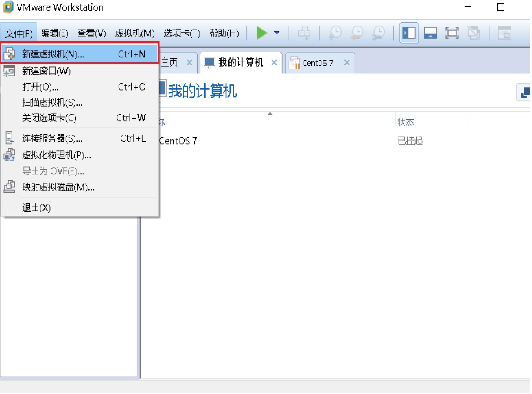The width and height of the screenshot is (532, 394).
Task: Click the CentOS 7 tab icon
Action: coord(295,63)
